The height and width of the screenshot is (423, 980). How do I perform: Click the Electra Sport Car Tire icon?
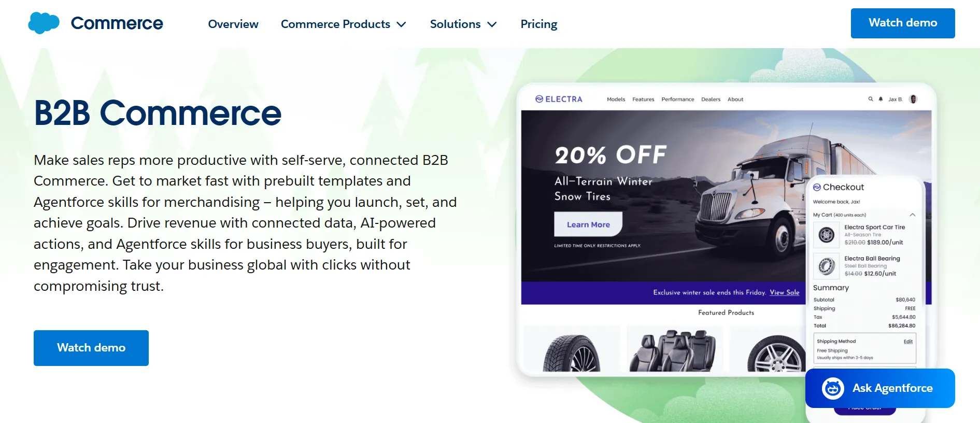click(x=826, y=235)
